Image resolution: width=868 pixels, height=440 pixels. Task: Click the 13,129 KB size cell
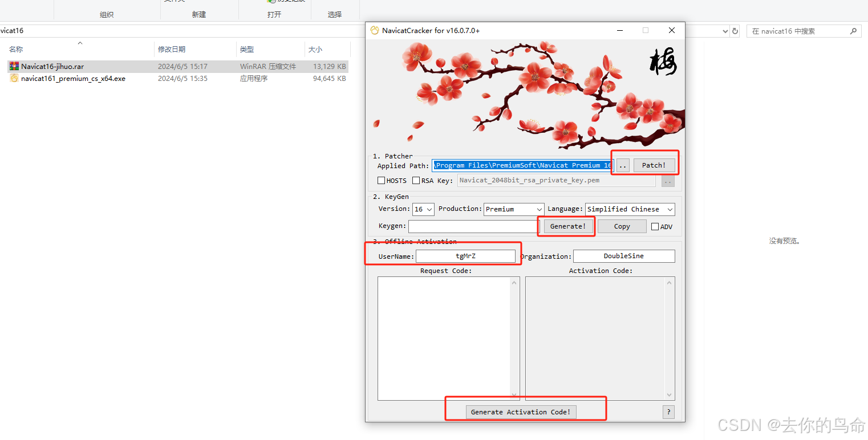[x=329, y=67]
